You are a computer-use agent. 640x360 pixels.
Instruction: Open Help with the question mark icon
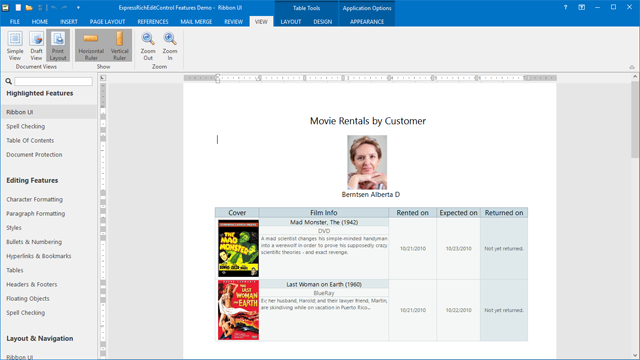click(565, 7)
